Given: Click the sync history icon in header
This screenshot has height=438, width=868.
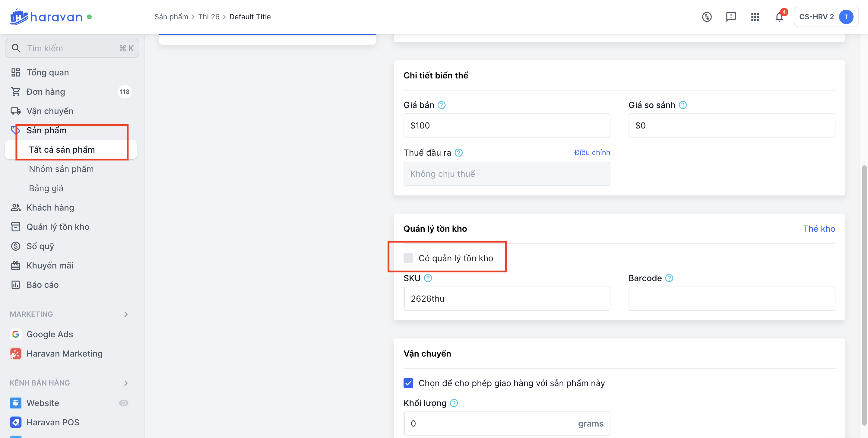Looking at the screenshot, I should tap(707, 17).
